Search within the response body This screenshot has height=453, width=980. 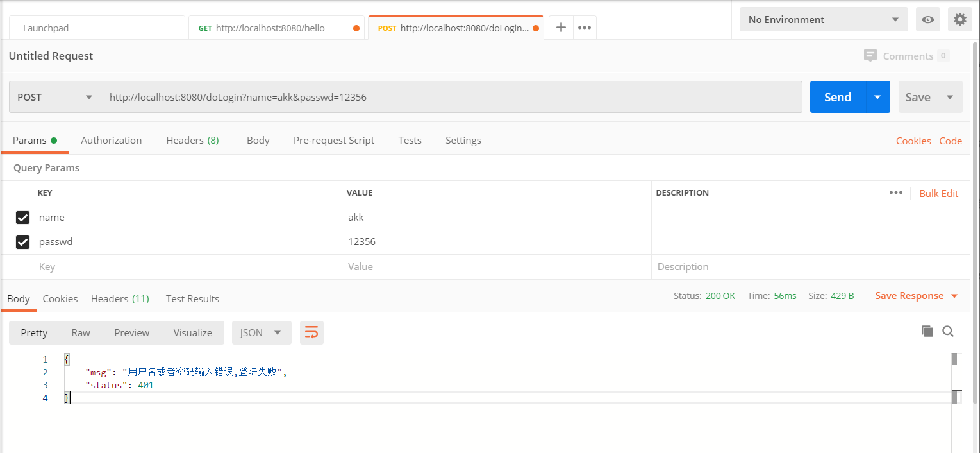click(948, 331)
